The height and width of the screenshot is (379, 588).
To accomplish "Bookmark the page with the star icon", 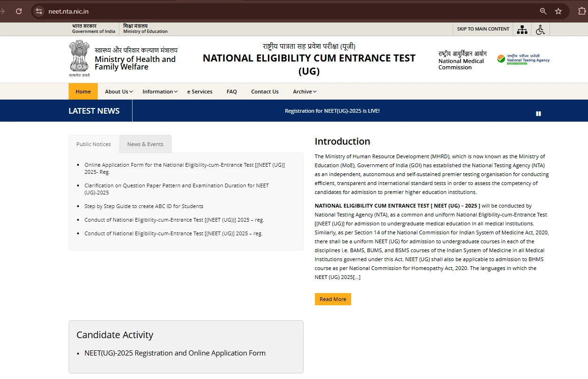I will 558,11.
